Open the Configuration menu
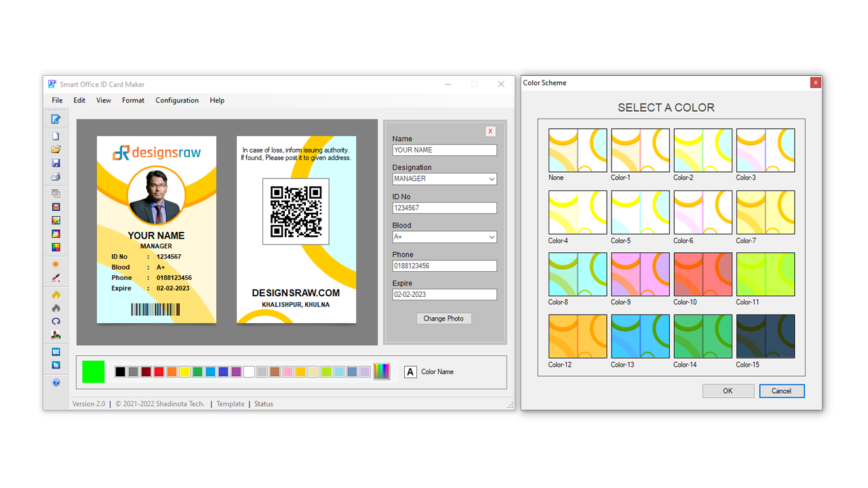 [x=176, y=100]
